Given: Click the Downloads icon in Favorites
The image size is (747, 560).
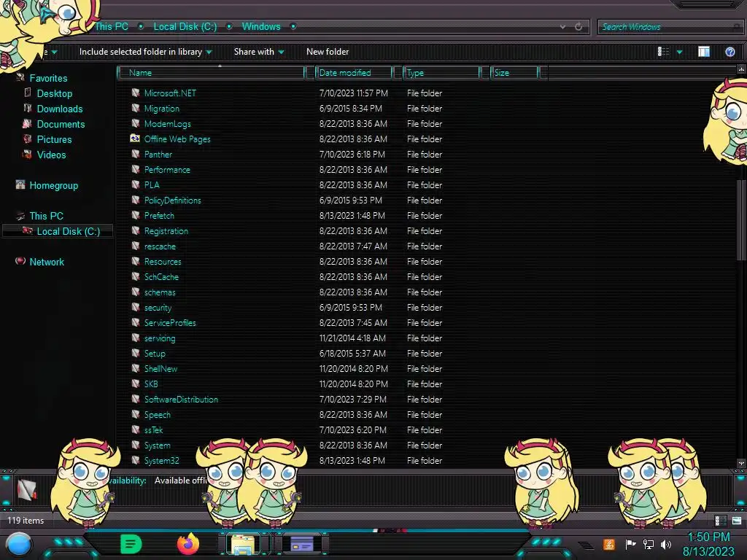Looking at the screenshot, I should (28, 108).
